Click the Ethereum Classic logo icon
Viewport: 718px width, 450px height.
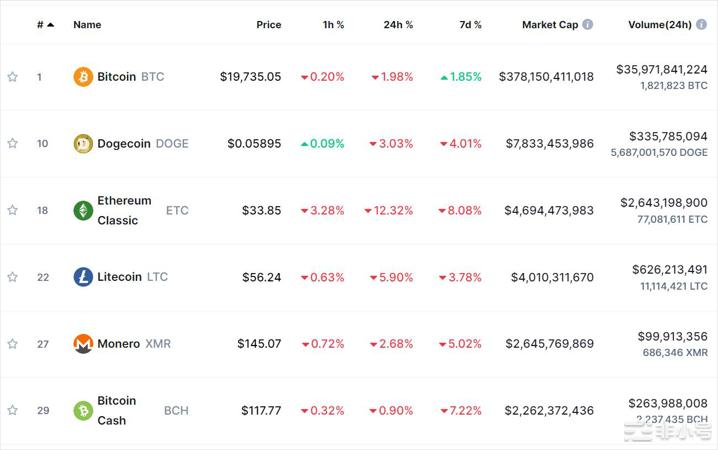[x=83, y=210]
